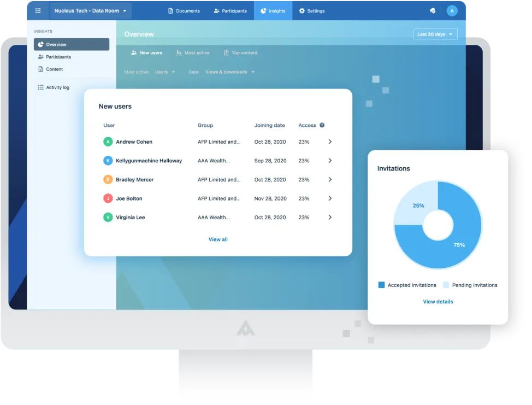Click the Pending invitations legend swatch
Viewport: 532px width, 405px height.
(x=446, y=285)
